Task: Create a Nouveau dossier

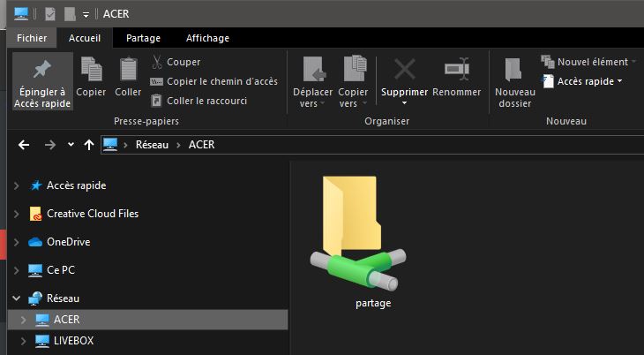Action: (515, 82)
